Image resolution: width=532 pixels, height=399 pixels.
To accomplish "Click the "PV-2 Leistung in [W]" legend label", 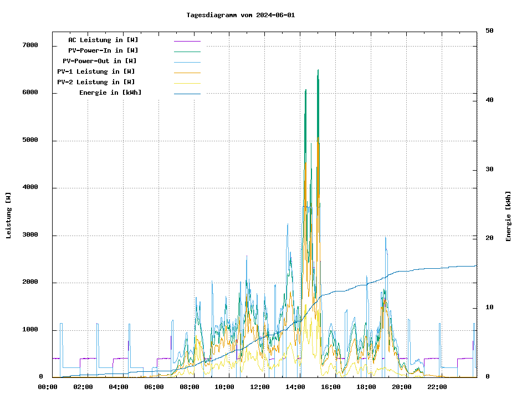I will (x=96, y=82).
